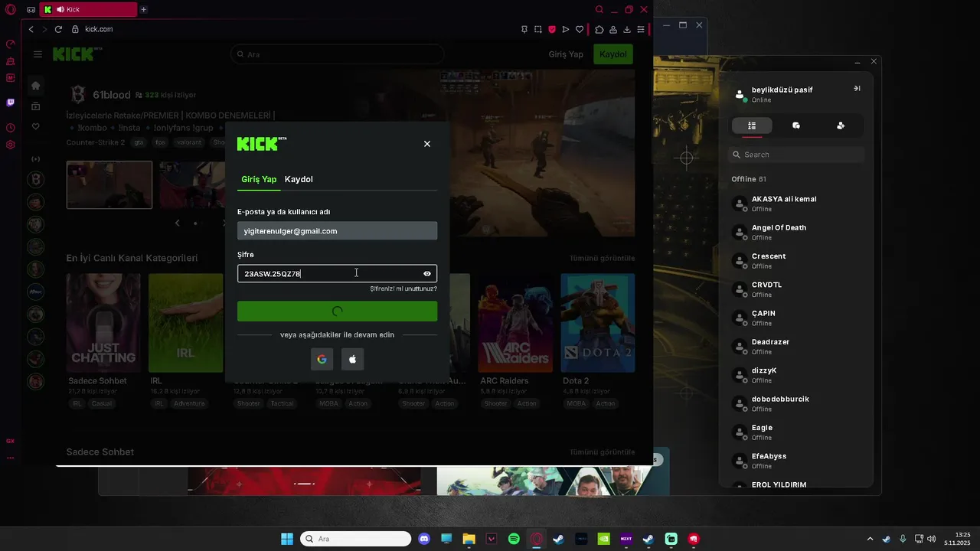
Task: Click the Opera GX corner logo
Action: click(10, 10)
